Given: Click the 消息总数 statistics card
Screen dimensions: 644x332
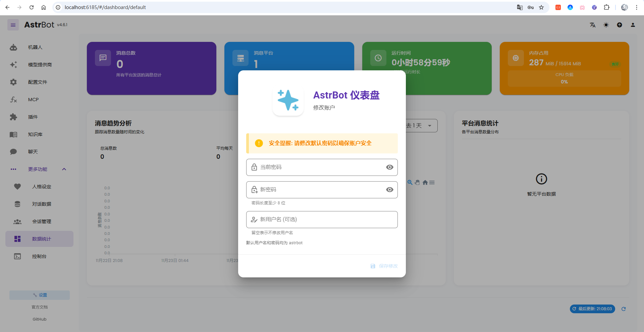Looking at the screenshot, I should coord(152,68).
